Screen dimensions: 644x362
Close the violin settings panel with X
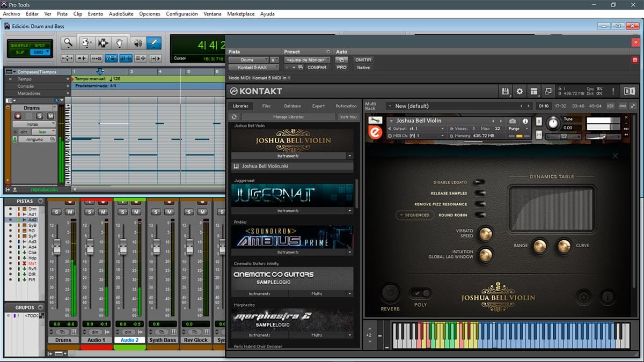615,156
